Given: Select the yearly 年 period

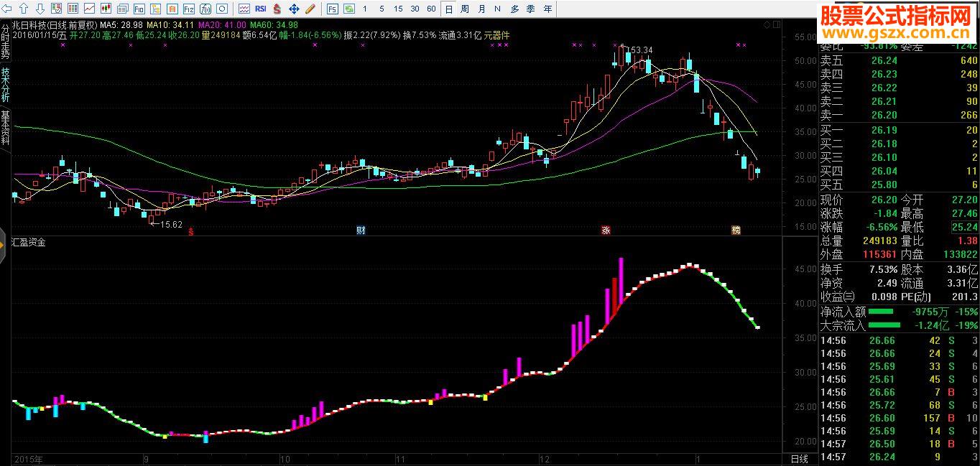Looking at the screenshot, I should coord(548,9).
